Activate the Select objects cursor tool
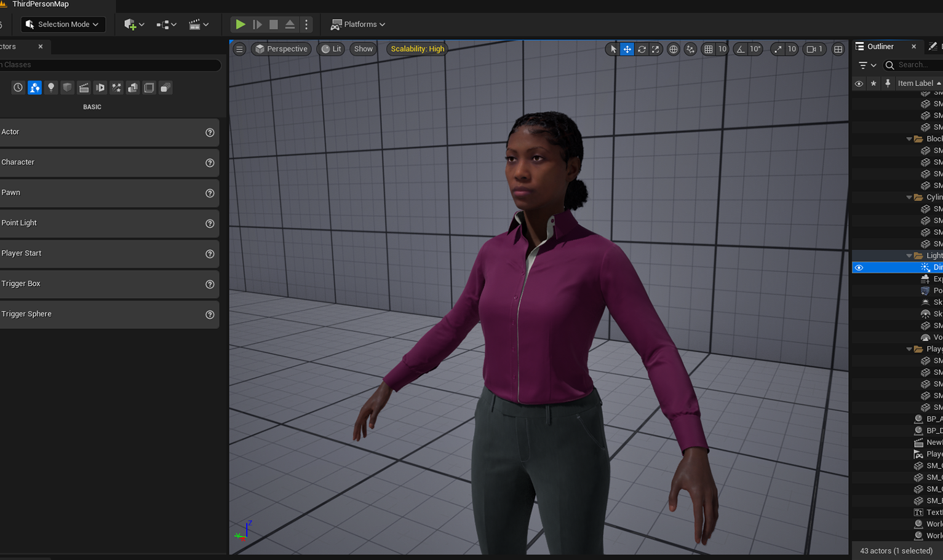Screen dimensions: 943x560 [613, 49]
